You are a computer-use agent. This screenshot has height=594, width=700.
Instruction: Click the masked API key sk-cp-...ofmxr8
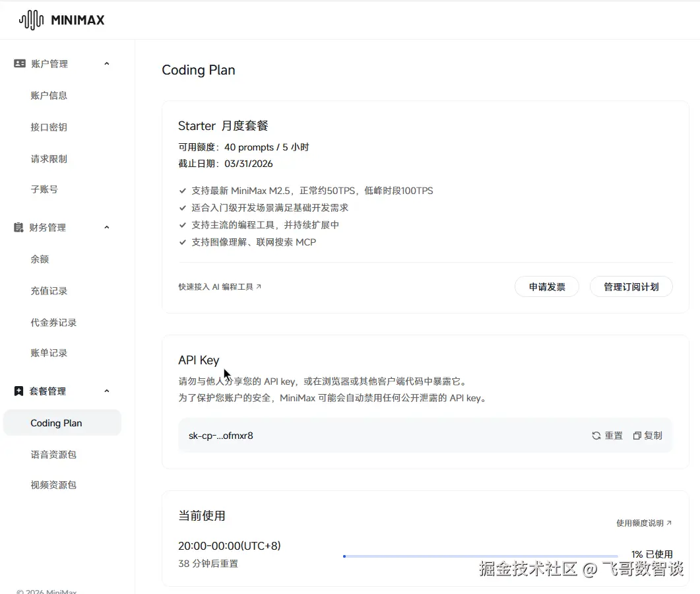(x=220, y=436)
